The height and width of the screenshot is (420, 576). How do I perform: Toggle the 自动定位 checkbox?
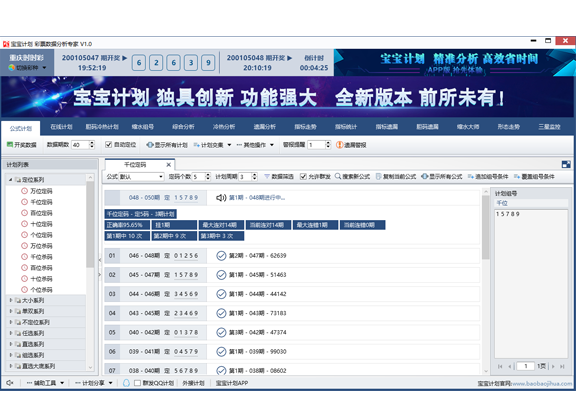tap(108, 145)
